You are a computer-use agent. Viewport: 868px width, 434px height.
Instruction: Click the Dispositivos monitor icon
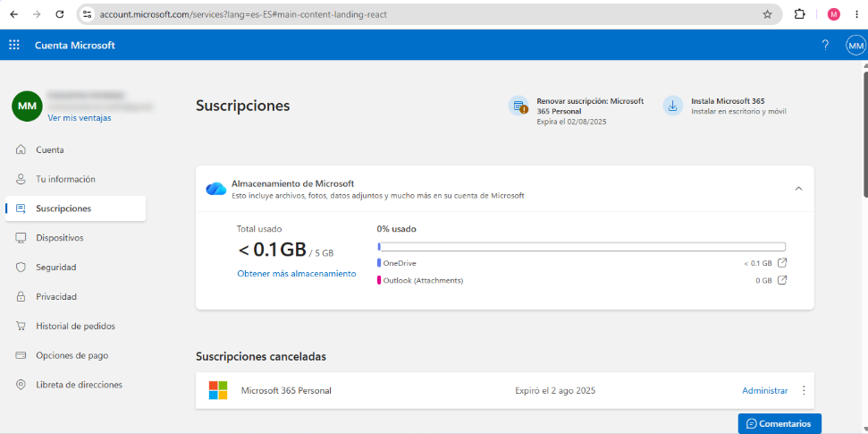tap(21, 238)
